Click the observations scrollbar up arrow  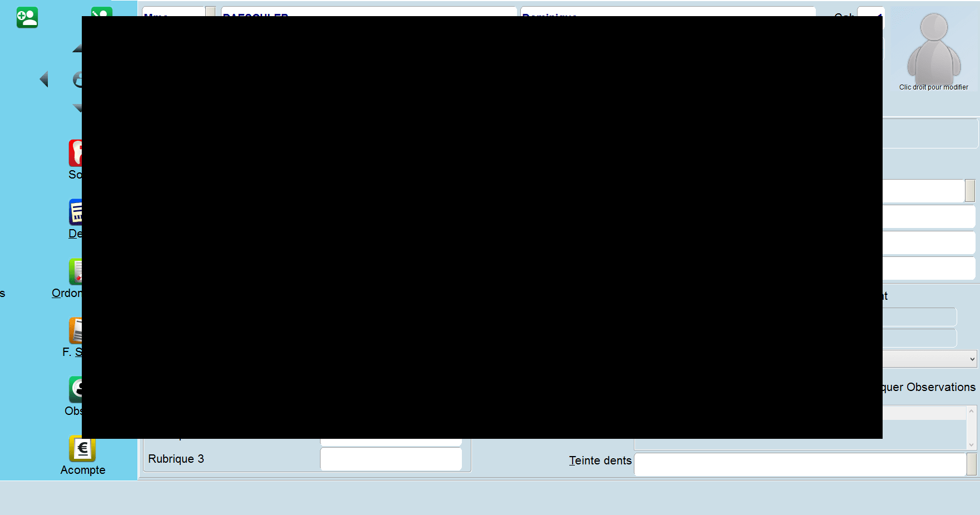972,411
